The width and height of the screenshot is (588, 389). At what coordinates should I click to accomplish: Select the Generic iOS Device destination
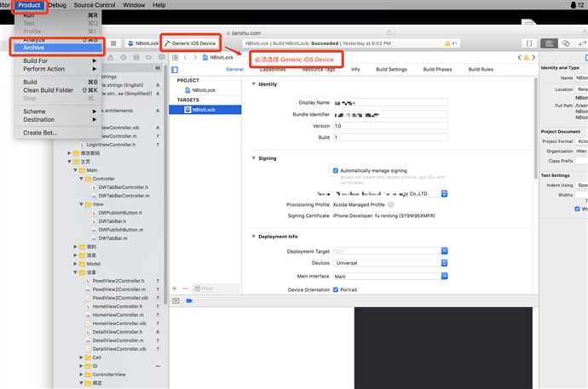[191, 43]
